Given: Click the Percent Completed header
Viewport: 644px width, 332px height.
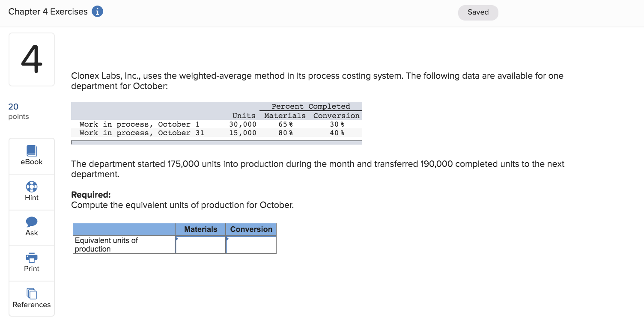Looking at the screenshot, I should pos(311,106).
